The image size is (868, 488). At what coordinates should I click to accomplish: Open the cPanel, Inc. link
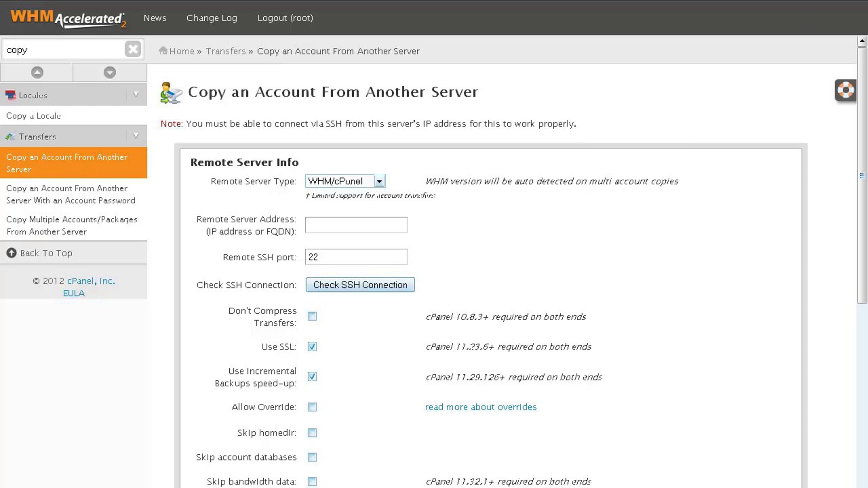pyautogui.click(x=91, y=281)
